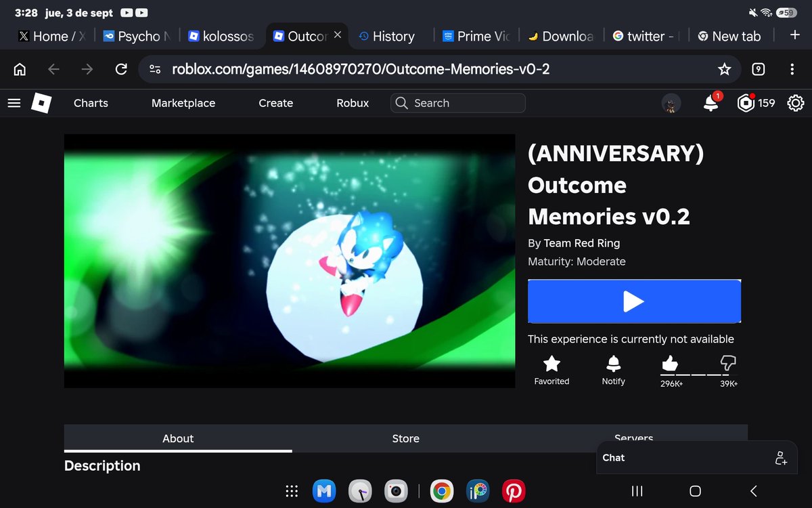Dislike the experience with thumbs down
This screenshot has height=508, width=812.
tap(729, 363)
